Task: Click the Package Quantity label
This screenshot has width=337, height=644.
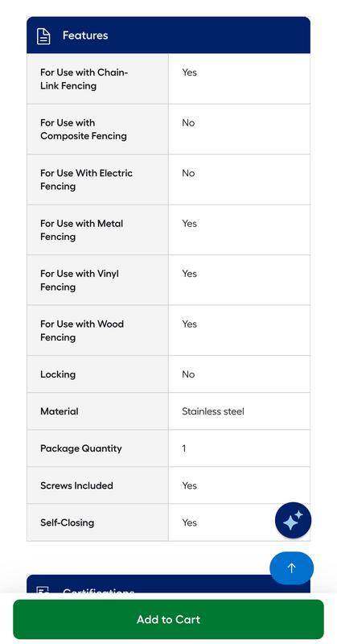Action: coord(81,448)
